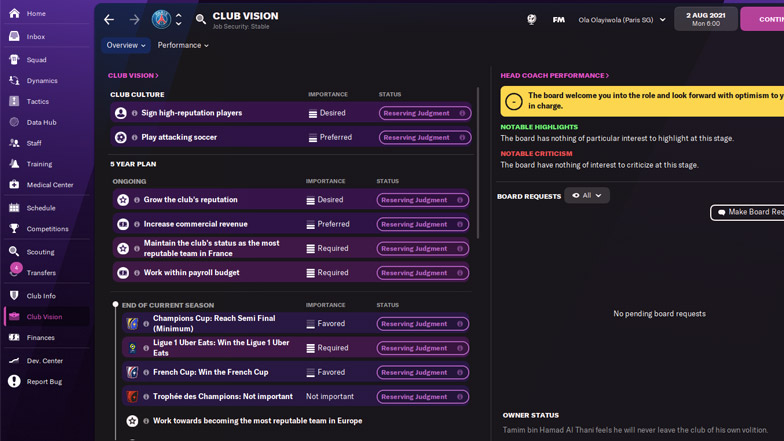This screenshot has height=441, width=784.
Task: Expand the club switcher up/down arrows
Action: 178,20
